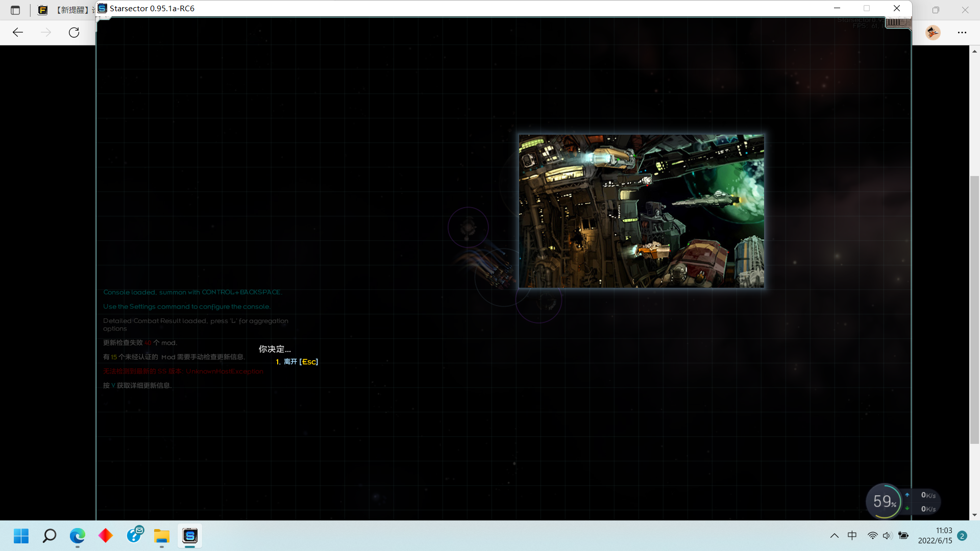This screenshot has width=980, height=551.
Task: Switch the 中 input method indicator
Action: click(x=852, y=536)
